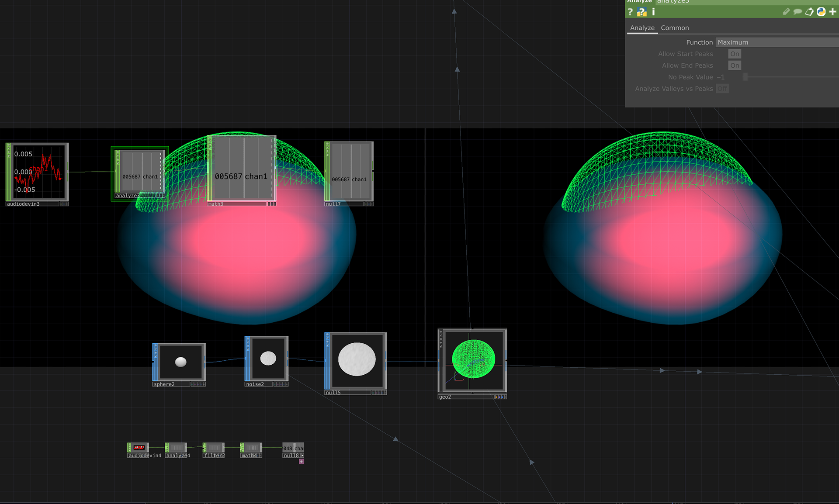839x504 pixels.
Task: Open Python help icon in parameter header
Action: coord(641,12)
